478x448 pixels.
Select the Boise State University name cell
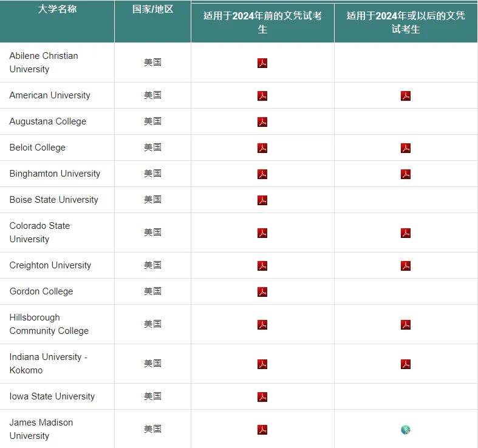(x=57, y=200)
